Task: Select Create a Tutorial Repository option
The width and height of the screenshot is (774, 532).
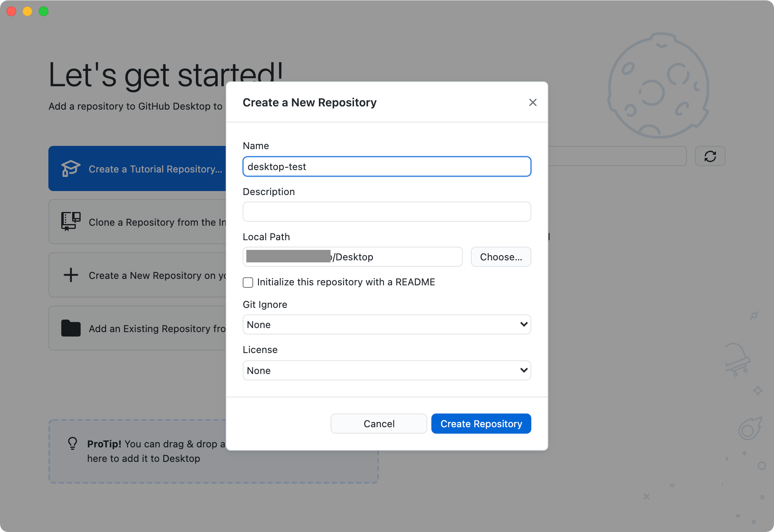Action: [137, 168]
